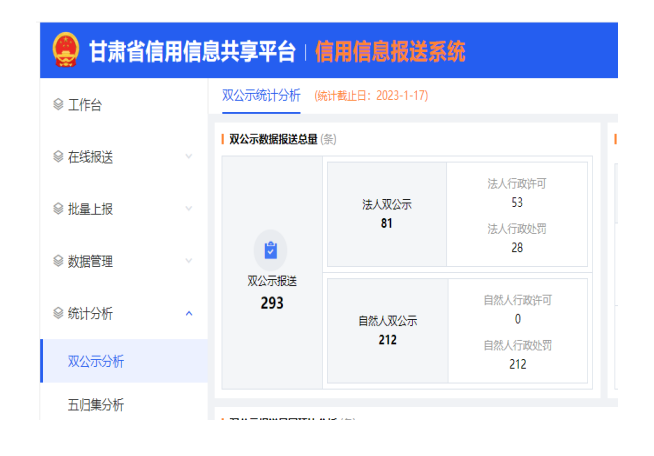654x456 pixels.
Task: Click the 批量上报 sidebar icon
Action: (x=57, y=209)
